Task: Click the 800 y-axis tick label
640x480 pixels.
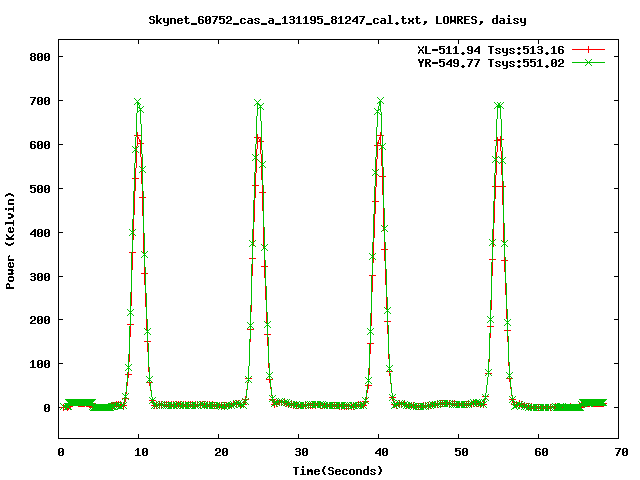Action: pos(40,57)
